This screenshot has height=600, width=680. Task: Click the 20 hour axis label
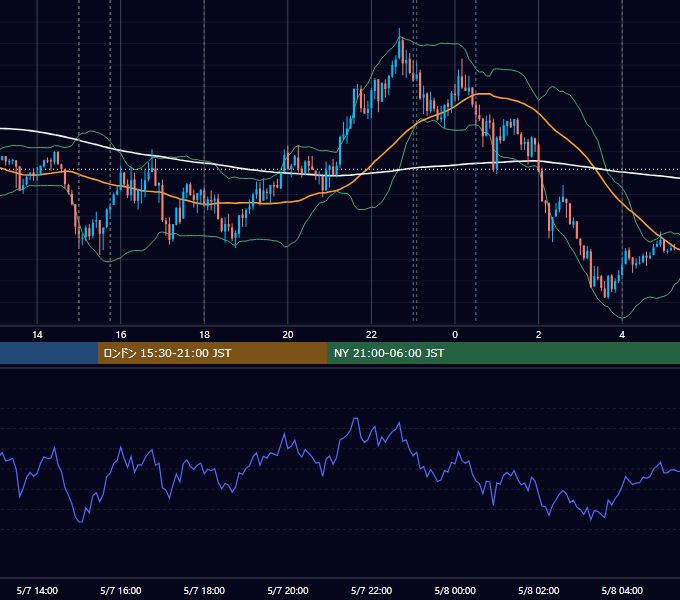tap(288, 335)
